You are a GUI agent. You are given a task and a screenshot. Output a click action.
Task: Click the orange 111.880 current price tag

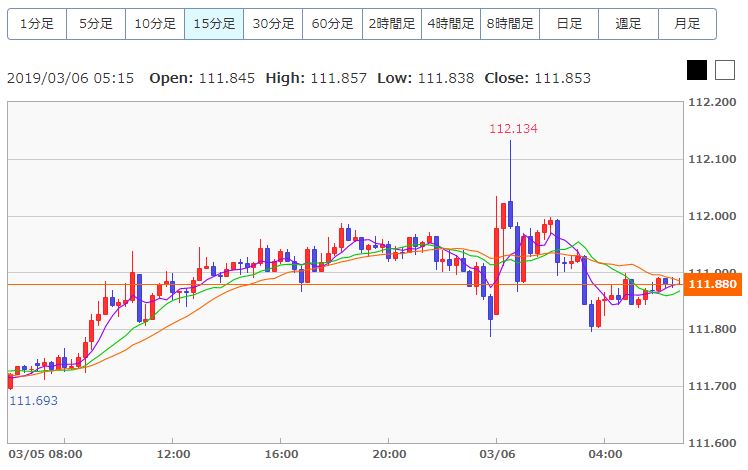tap(714, 284)
